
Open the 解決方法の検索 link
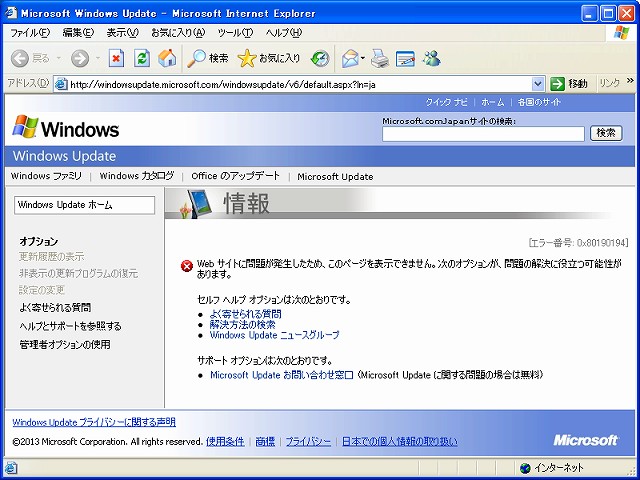click(242, 324)
